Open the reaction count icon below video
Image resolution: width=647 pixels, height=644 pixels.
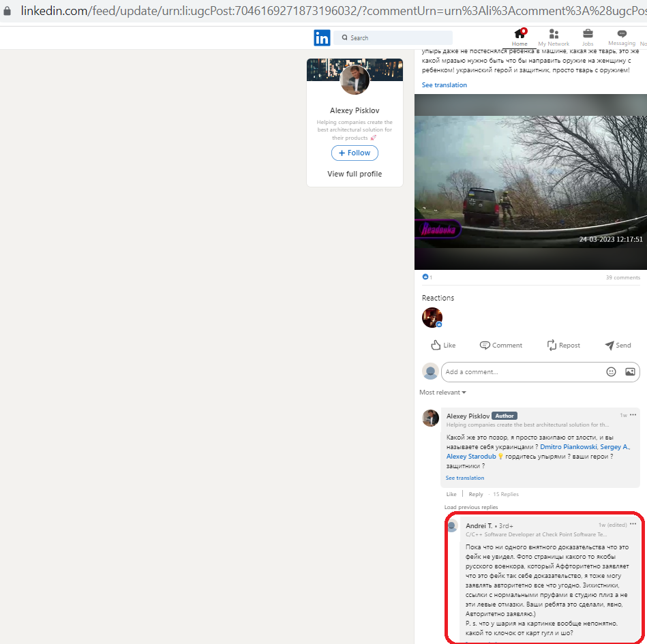[x=425, y=277]
